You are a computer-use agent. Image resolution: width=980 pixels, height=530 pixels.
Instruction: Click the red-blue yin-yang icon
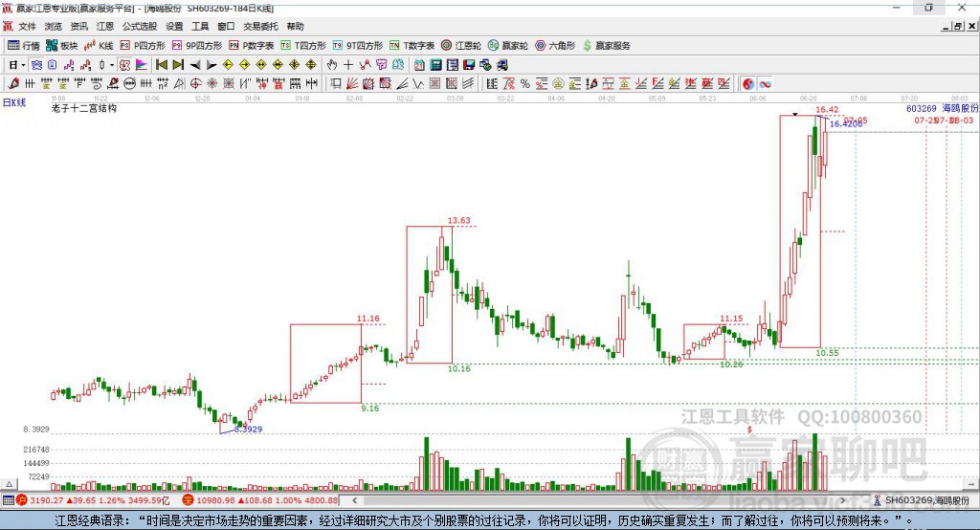pyautogui.click(x=748, y=84)
